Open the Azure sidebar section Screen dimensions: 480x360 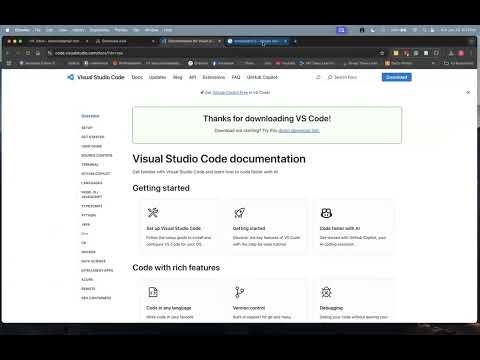coord(87,280)
